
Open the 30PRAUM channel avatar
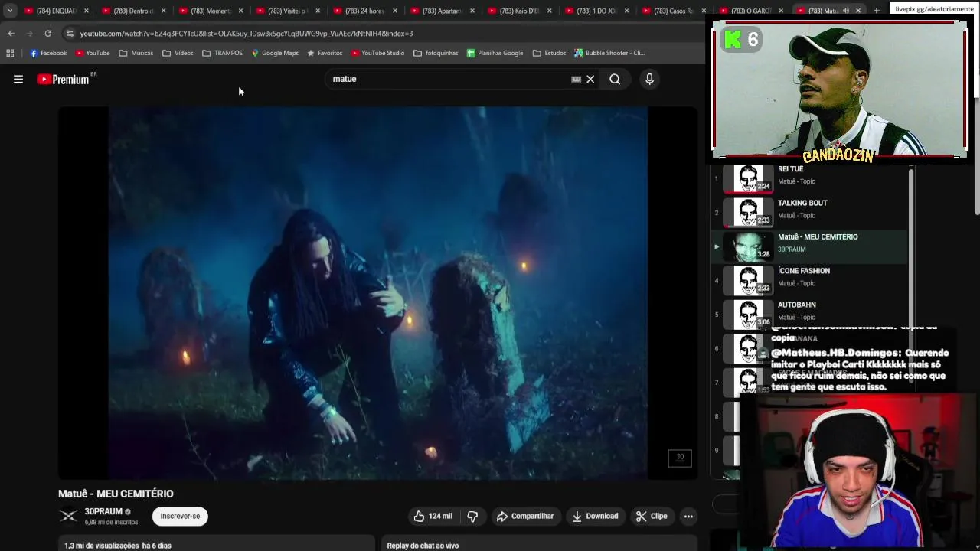tap(68, 517)
